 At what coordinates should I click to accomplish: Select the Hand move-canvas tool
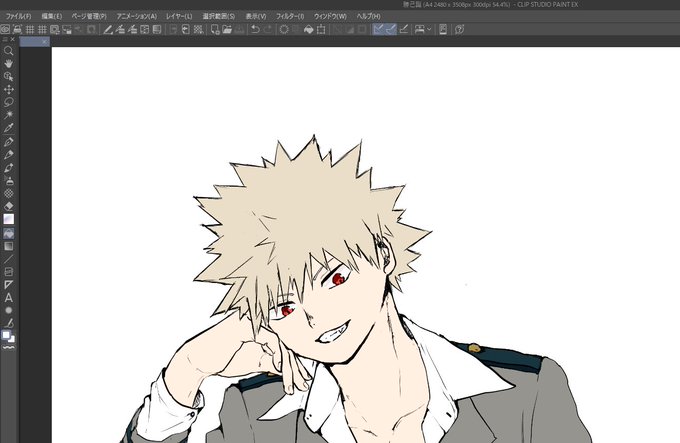click(8, 64)
